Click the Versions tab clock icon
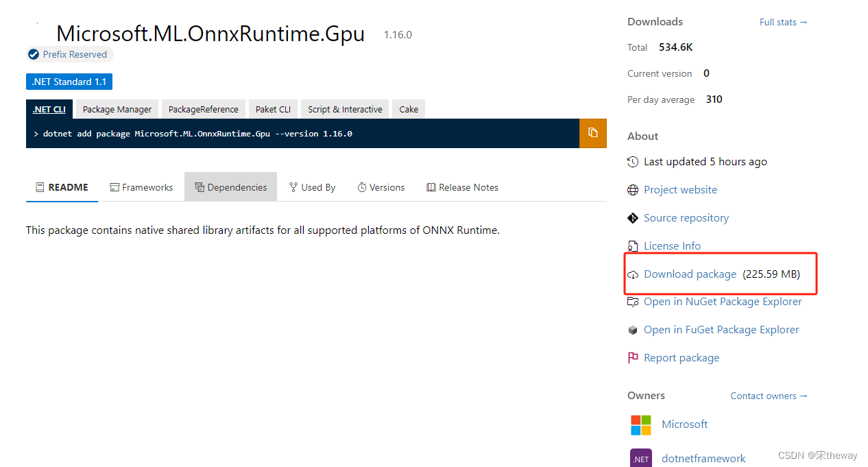This screenshot has width=868, height=467. [362, 187]
